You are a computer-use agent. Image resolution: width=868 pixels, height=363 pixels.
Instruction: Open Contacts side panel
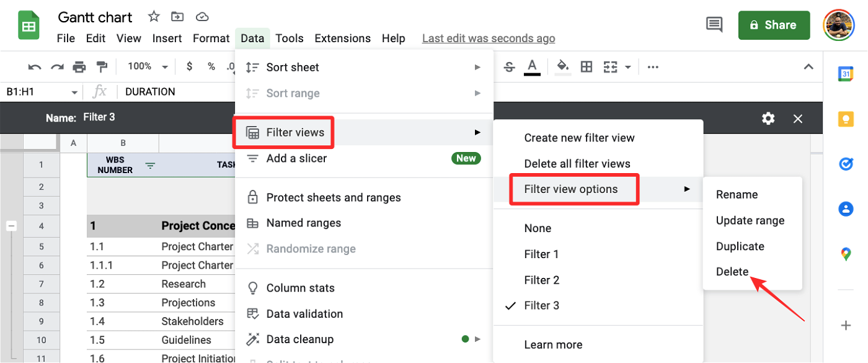click(846, 209)
